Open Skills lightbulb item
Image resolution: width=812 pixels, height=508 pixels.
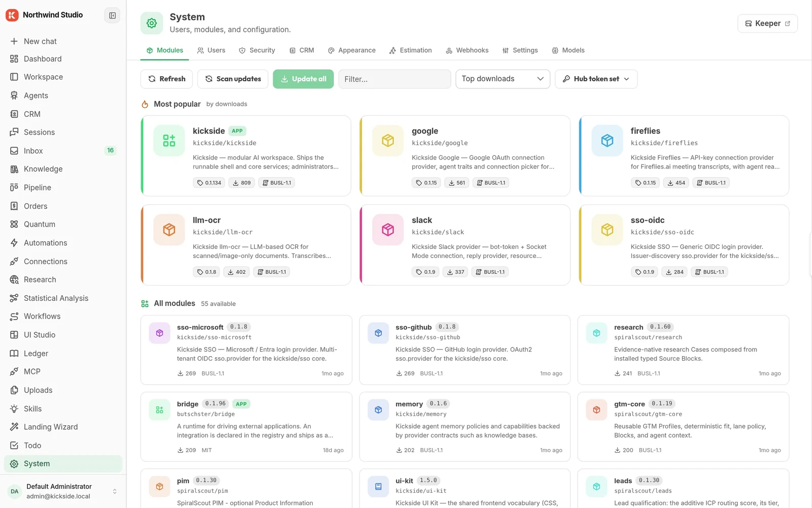(63, 408)
